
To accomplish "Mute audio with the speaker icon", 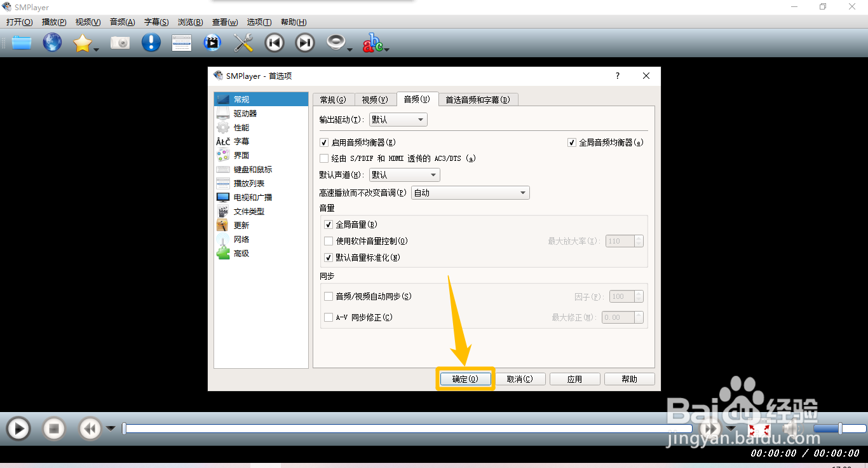I will (792, 429).
